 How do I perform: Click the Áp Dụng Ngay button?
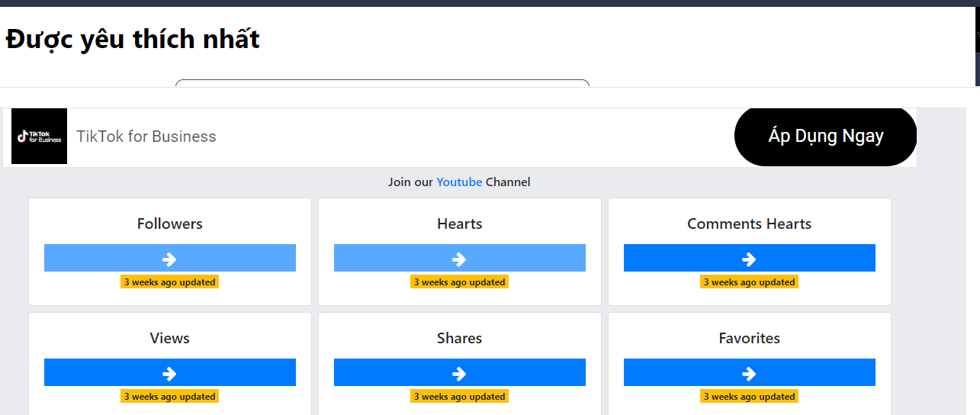coord(825,137)
